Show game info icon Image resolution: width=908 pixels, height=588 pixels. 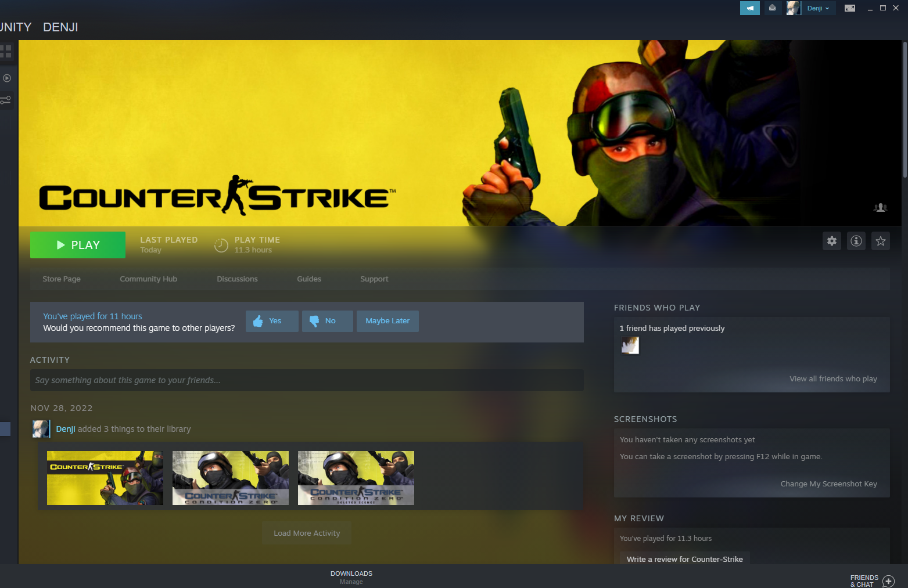[x=856, y=241]
